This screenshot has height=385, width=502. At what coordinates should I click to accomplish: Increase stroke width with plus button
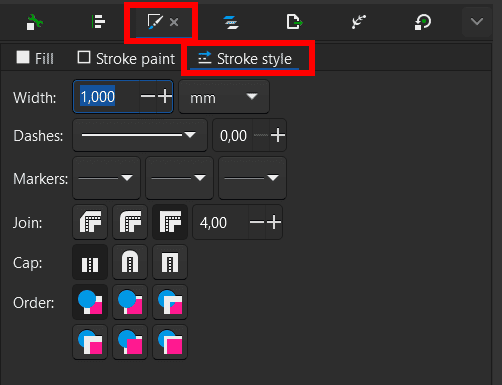coord(165,97)
